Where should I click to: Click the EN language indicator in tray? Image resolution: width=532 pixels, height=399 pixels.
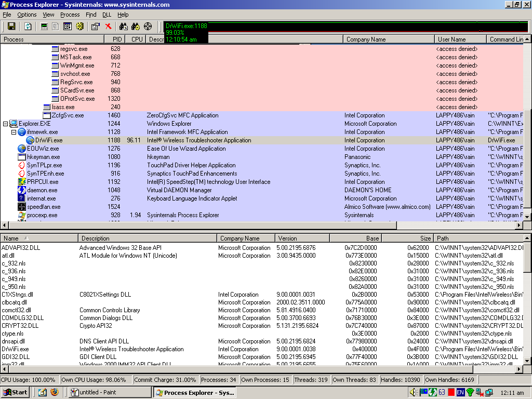tap(460, 393)
